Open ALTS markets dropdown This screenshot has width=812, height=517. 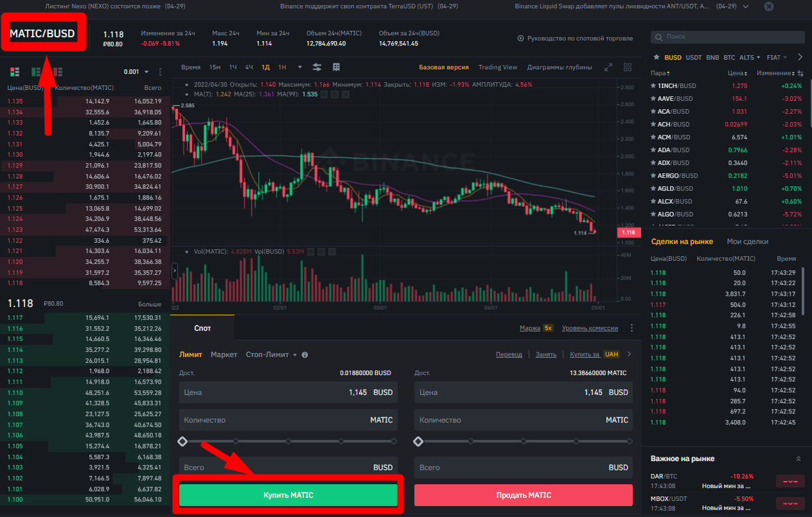(x=750, y=57)
